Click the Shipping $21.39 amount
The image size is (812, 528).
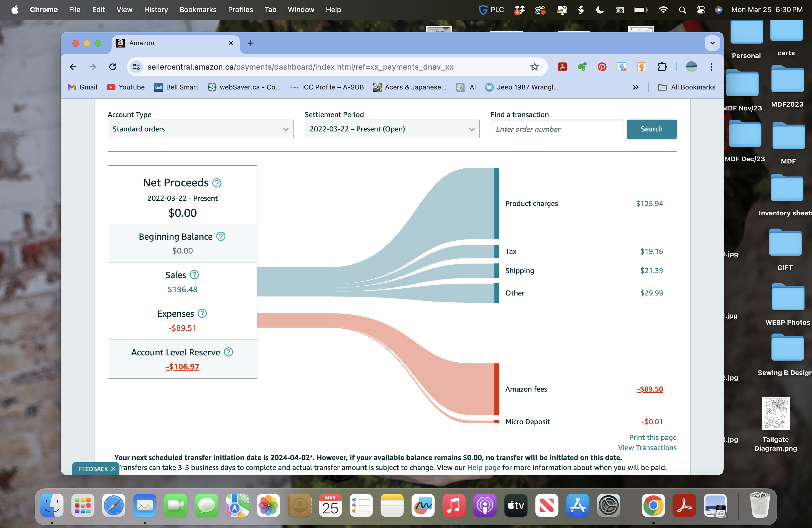point(651,270)
